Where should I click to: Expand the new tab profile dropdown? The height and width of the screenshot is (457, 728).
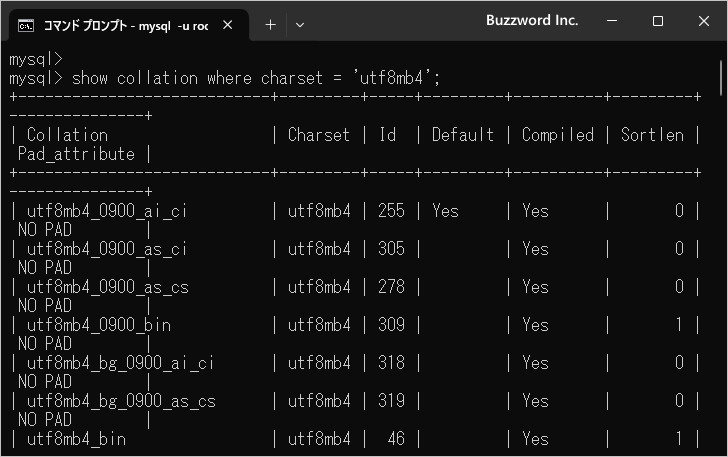pos(300,25)
